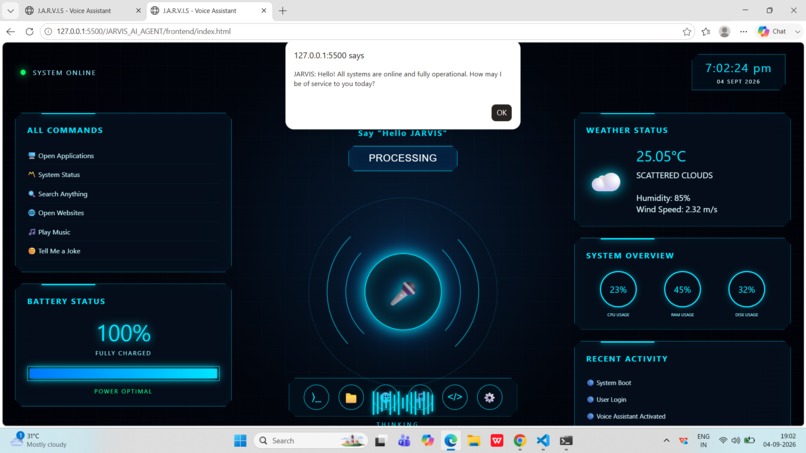Click the System Boot activity entry
This screenshot has width=806, height=453.
[x=609, y=383]
